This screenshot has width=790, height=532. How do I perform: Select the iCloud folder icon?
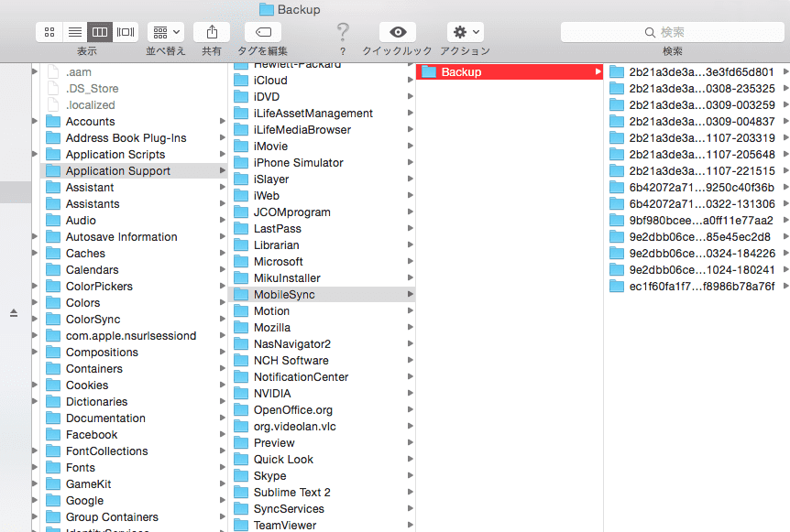(x=241, y=80)
